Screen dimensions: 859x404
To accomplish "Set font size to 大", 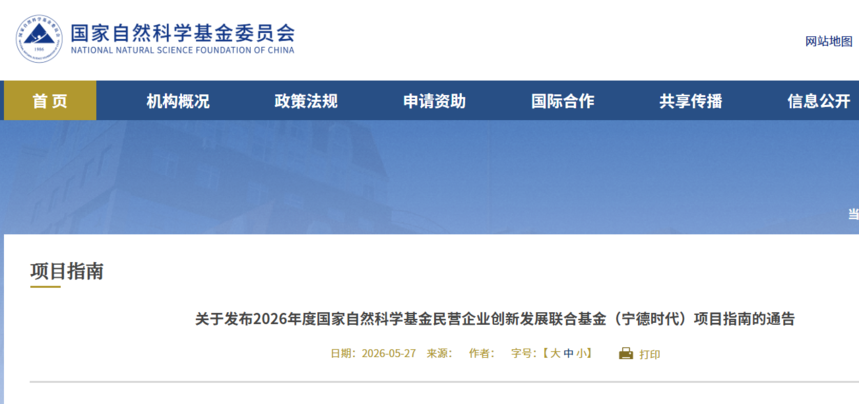I will coord(555,354).
